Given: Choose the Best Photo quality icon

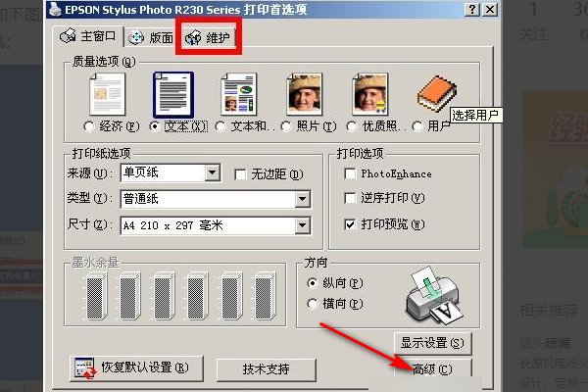Looking at the screenshot, I should (x=370, y=94).
